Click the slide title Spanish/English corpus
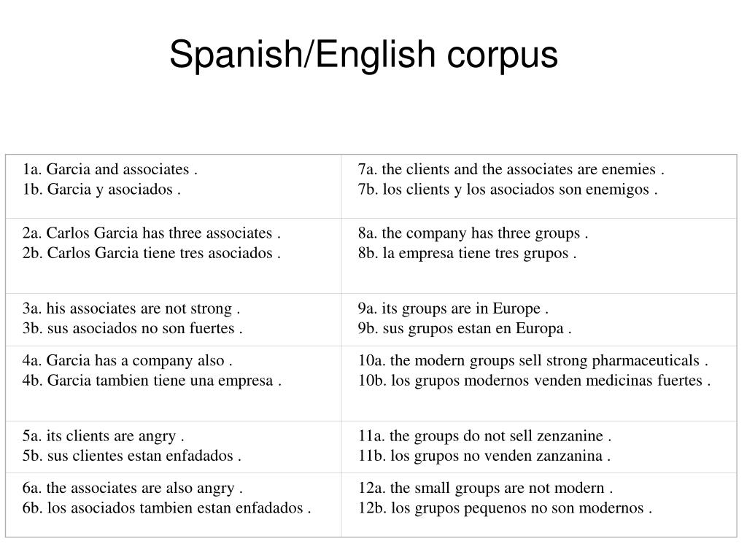This screenshot has height=560, width=747. pyautogui.click(x=363, y=55)
